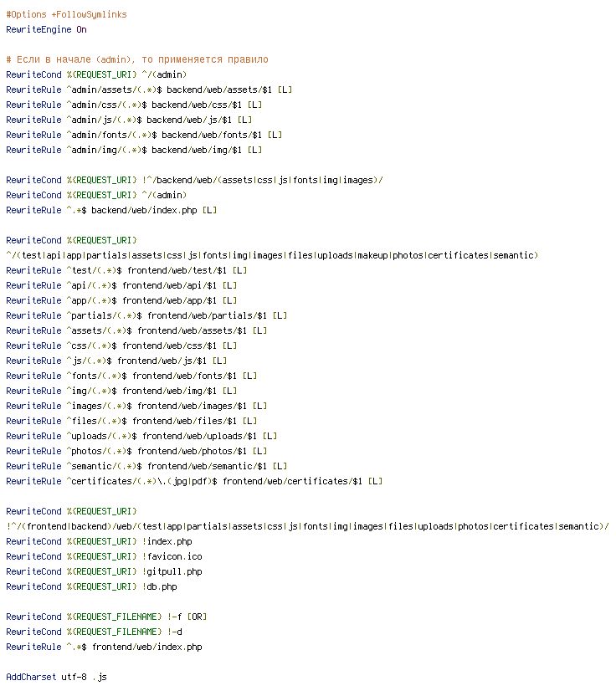Click the rule mapping test/ to frontend/web/test
616x691 pixels.
[126, 270]
